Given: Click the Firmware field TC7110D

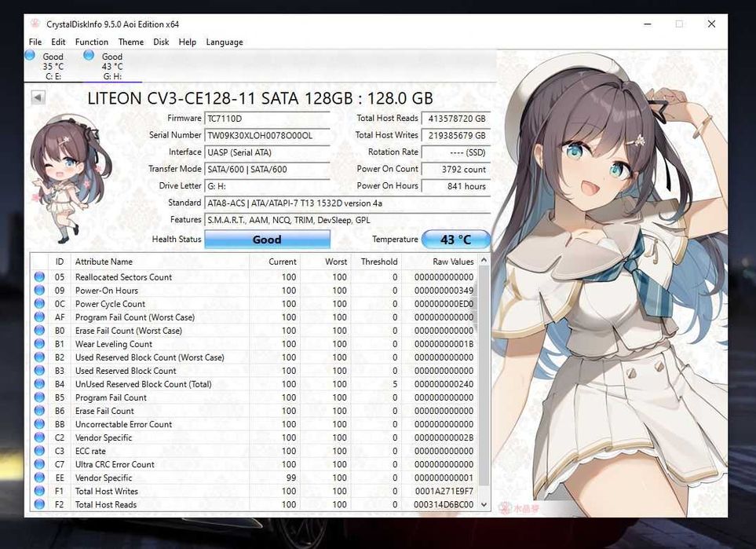Looking at the screenshot, I should [x=267, y=118].
